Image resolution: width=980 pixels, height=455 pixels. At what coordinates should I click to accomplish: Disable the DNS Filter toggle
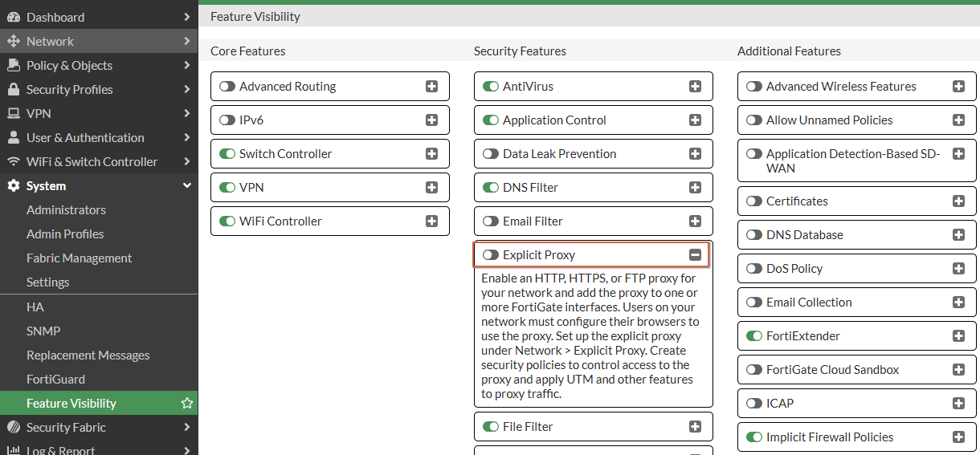[x=491, y=188]
